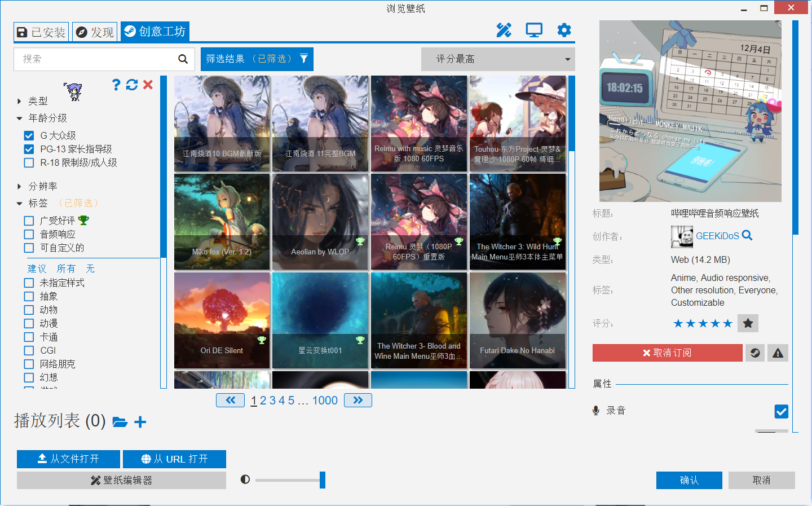Click the 取消订阅 unsubscribe button
The width and height of the screenshot is (812, 506).
click(667, 353)
